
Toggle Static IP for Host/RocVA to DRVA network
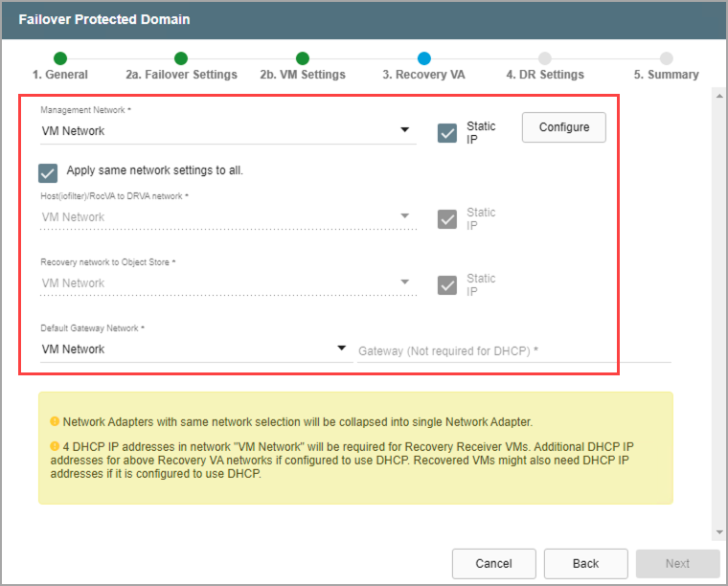coord(446,219)
